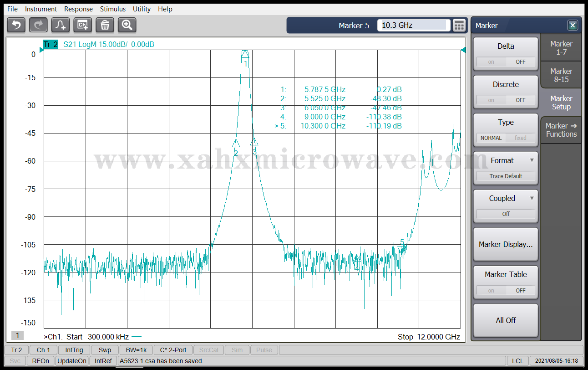Screen dimensions: 588x370
Task: Open the Stimulus menu
Action: tap(113, 9)
